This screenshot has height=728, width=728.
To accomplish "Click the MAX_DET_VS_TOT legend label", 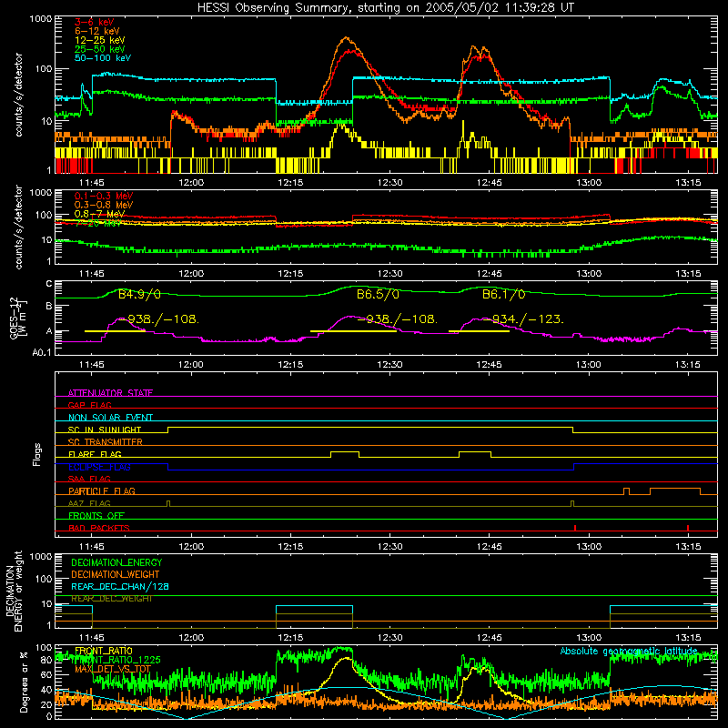I will coord(113,669).
